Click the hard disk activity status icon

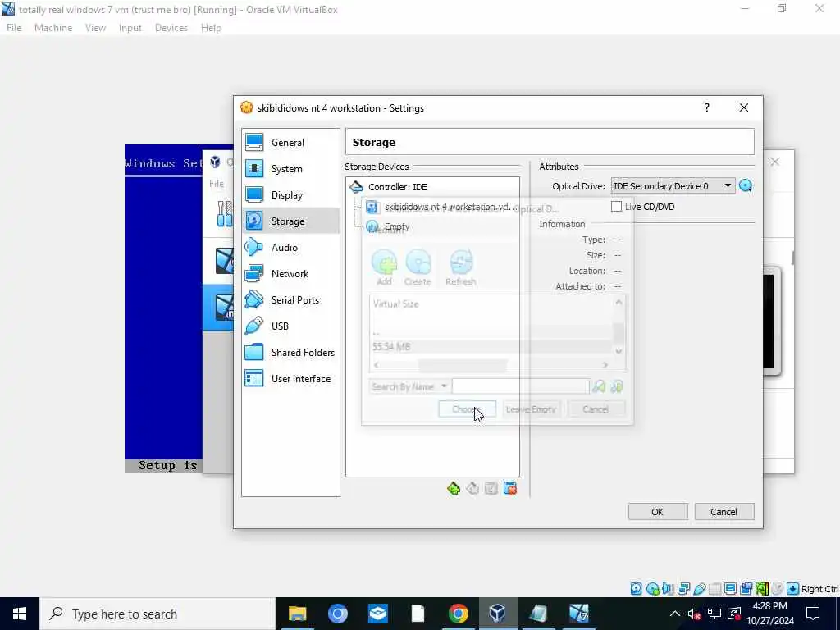[636, 589]
